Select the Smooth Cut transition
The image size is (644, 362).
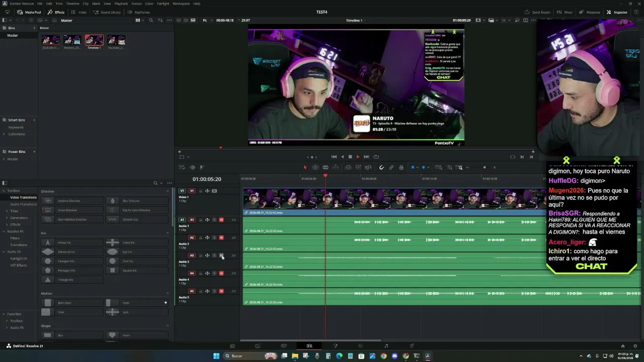click(137, 220)
